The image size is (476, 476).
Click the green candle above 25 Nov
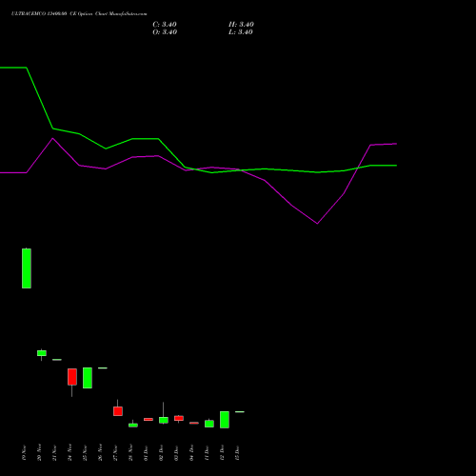click(x=88, y=378)
